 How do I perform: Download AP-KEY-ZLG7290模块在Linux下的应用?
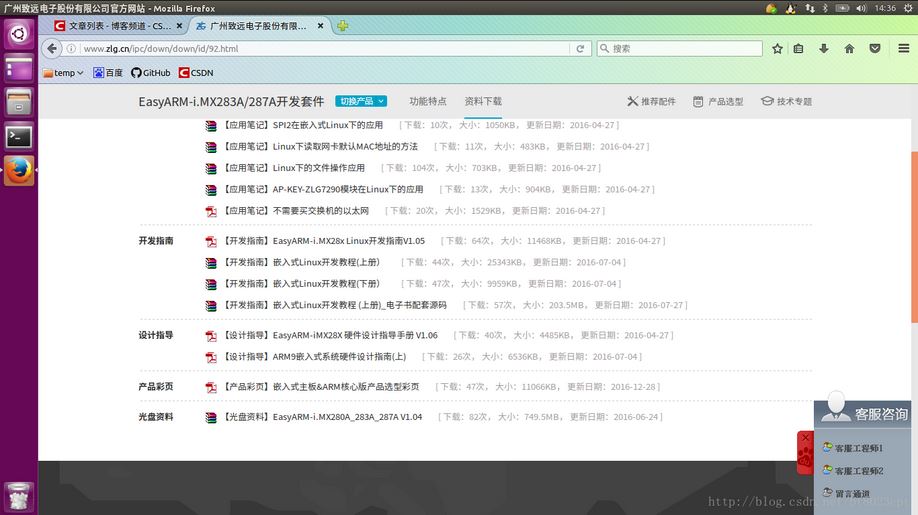[x=324, y=190]
